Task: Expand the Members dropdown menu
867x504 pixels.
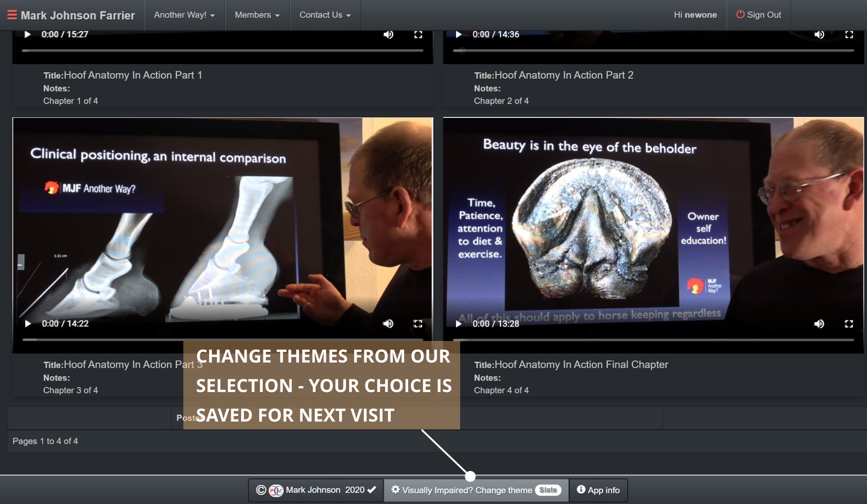Action: coord(257,15)
